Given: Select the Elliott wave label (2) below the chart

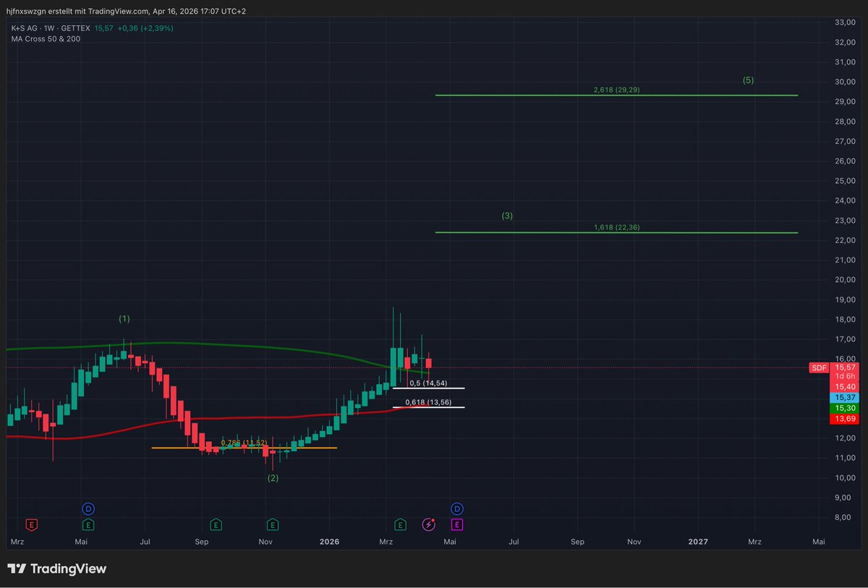Looking at the screenshot, I should (273, 477).
